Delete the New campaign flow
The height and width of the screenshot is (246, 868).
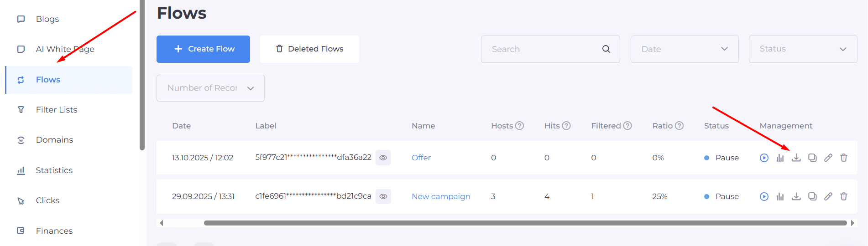843,196
